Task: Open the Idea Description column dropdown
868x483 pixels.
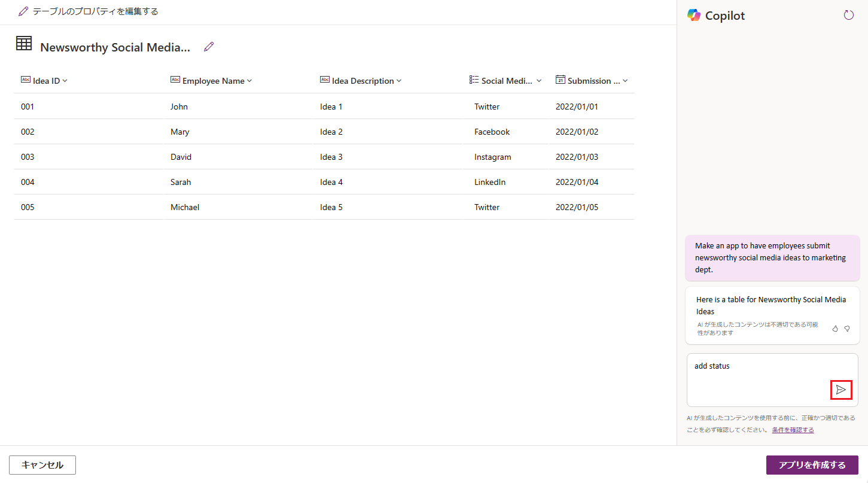Action: [399, 81]
